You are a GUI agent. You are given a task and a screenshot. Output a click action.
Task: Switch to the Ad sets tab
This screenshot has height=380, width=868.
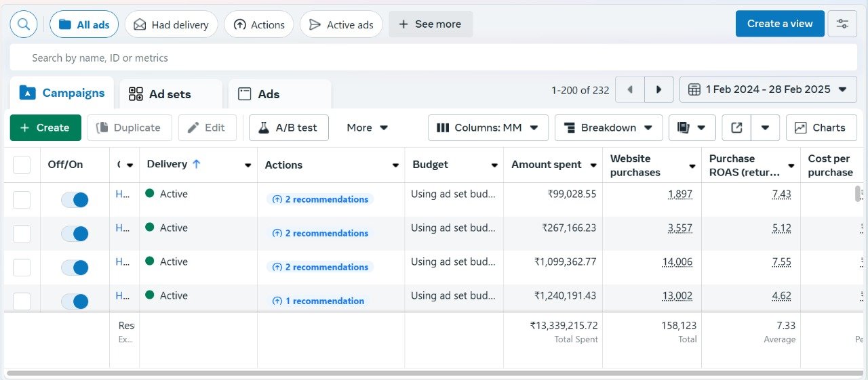(170, 94)
